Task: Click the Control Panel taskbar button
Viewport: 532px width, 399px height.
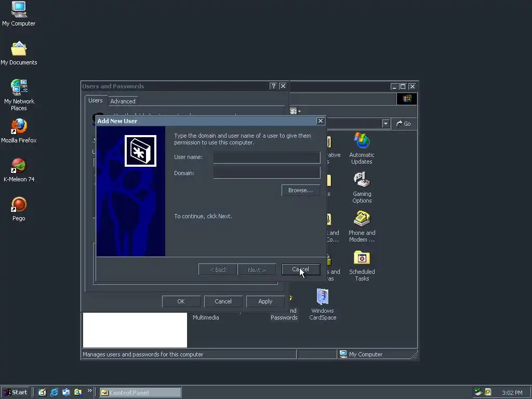Action: (140, 393)
